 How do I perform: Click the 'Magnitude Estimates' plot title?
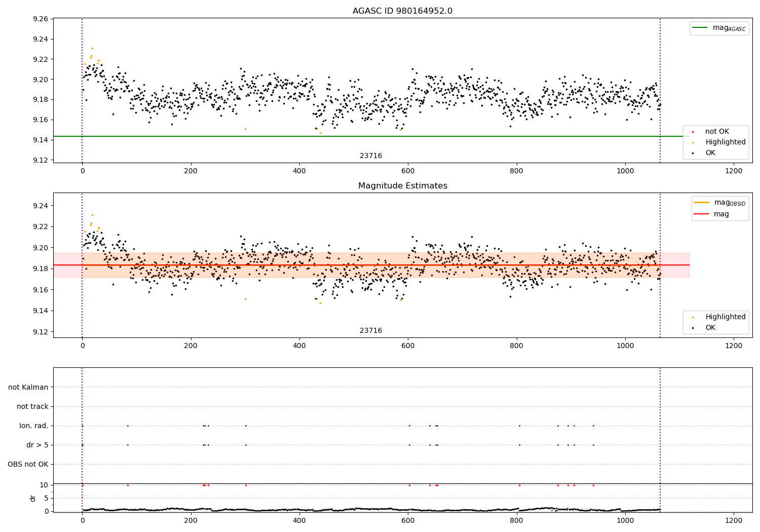402,186
